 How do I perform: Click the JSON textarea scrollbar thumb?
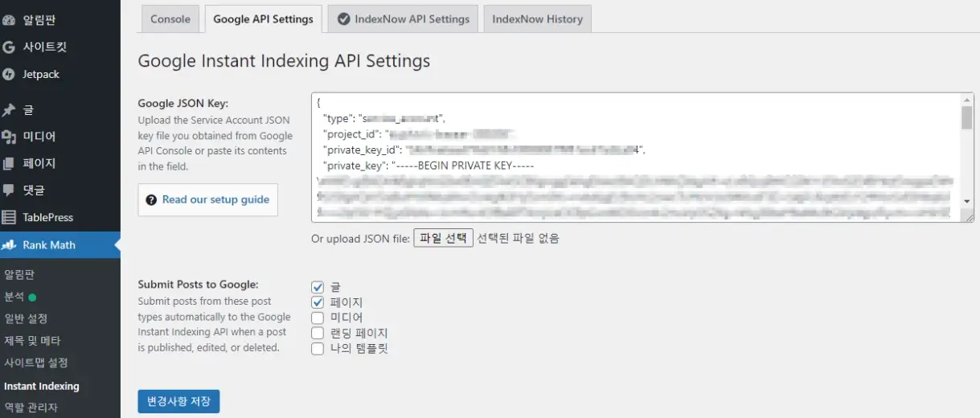tap(967, 118)
